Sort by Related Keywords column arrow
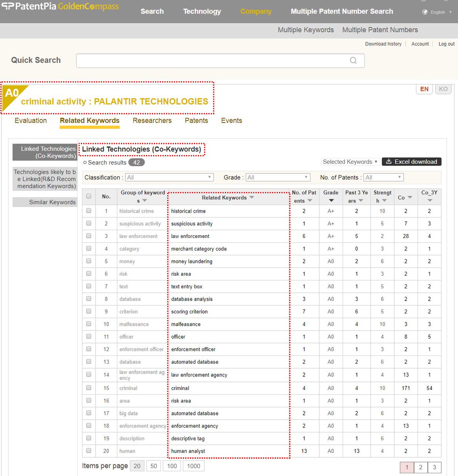The height and width of the screenshot is (476, 458). click(252, 198)
